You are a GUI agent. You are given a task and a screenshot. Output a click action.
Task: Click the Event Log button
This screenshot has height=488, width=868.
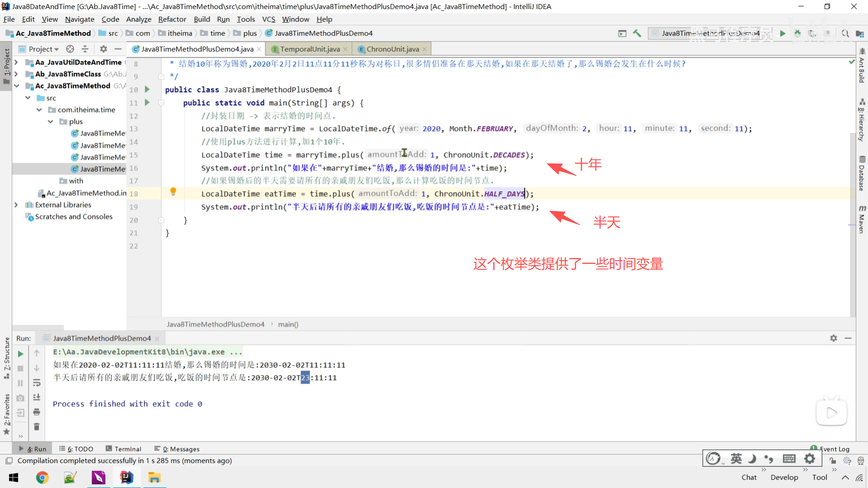tap(834, 449)
